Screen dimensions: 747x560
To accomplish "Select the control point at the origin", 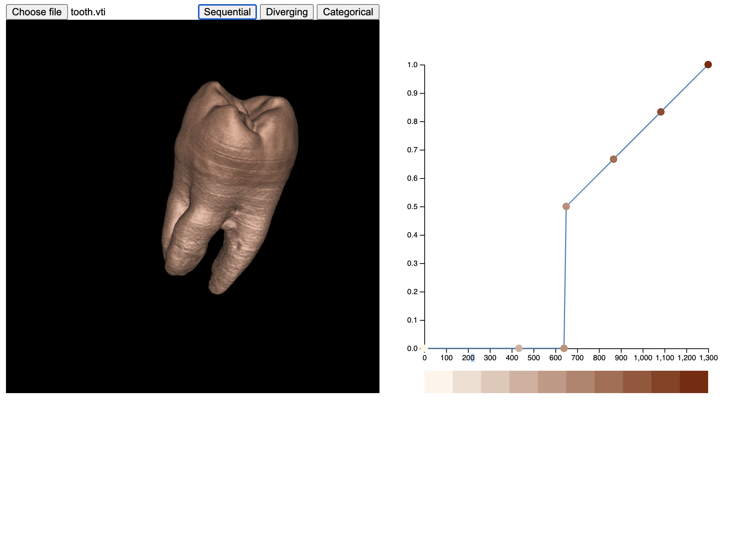I will coord(424,348).
